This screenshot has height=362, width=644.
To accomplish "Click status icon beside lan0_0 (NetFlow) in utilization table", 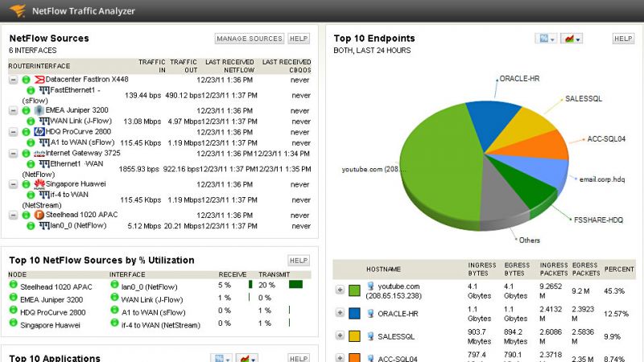I will pos(114,284).
